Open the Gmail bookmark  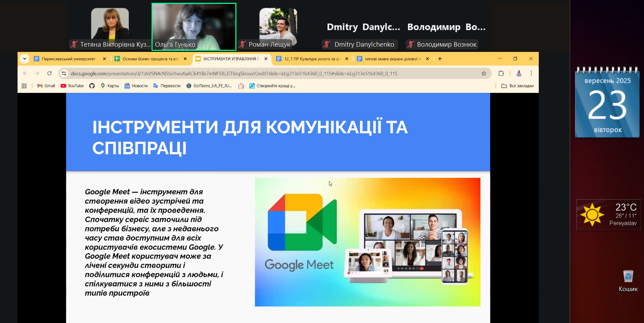click(x=46, y=86)
